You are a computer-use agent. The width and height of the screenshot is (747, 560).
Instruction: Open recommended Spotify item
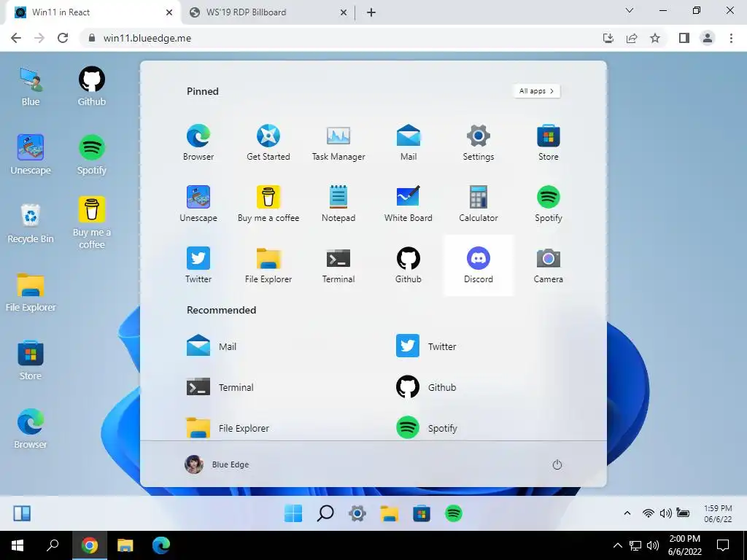coord(426,427)
